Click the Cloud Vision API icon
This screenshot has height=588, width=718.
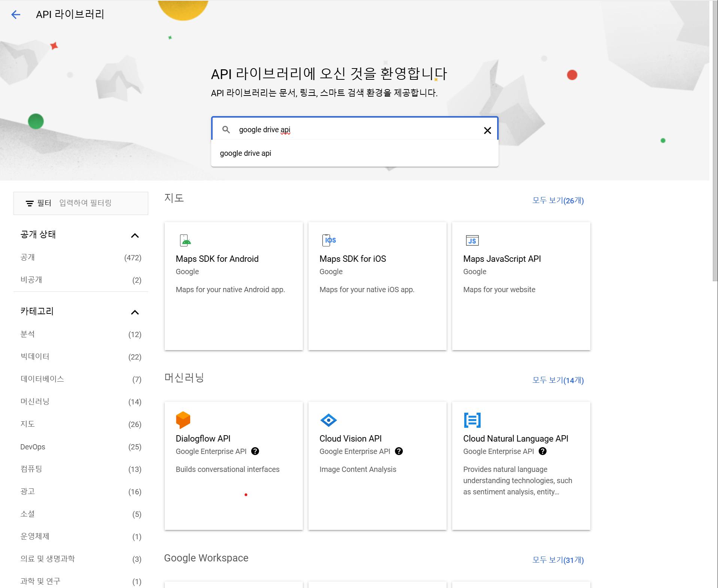click(x=329, y=420)
